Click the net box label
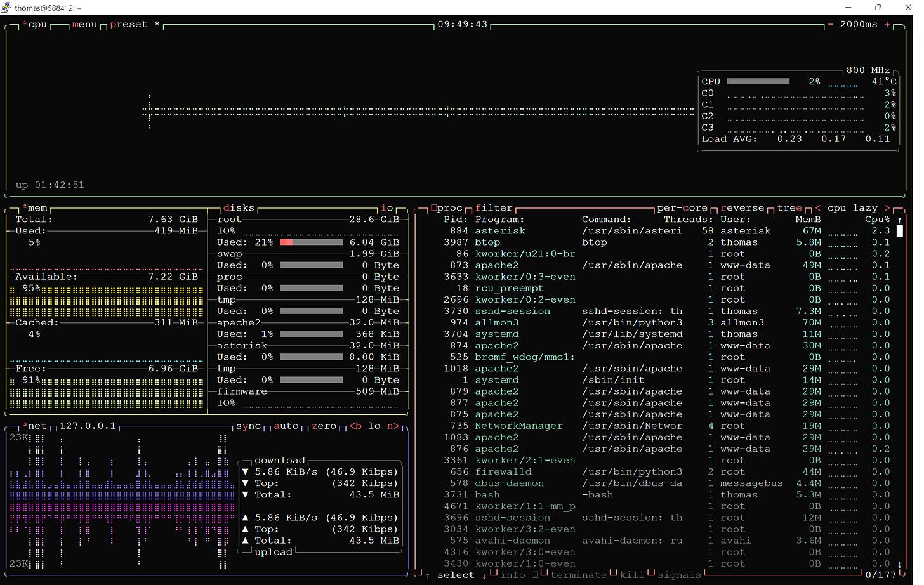Screen dimensions: 924x585 point(35,426)
